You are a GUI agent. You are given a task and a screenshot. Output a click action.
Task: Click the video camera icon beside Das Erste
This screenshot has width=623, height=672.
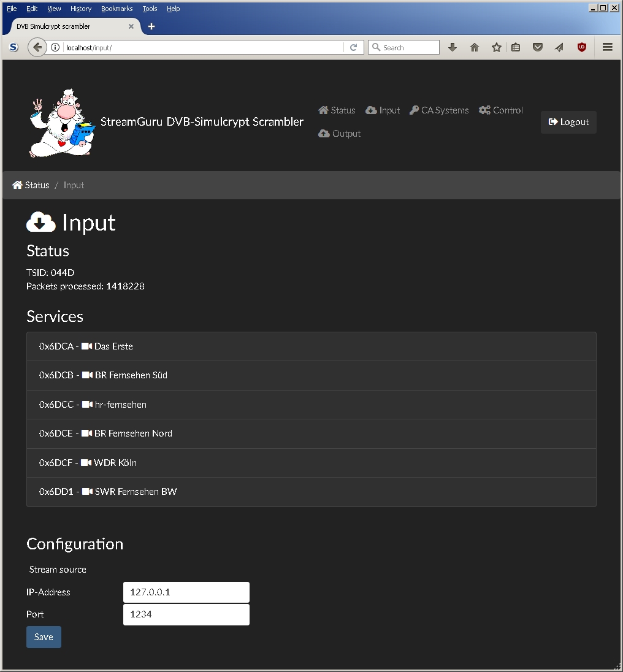86,346
